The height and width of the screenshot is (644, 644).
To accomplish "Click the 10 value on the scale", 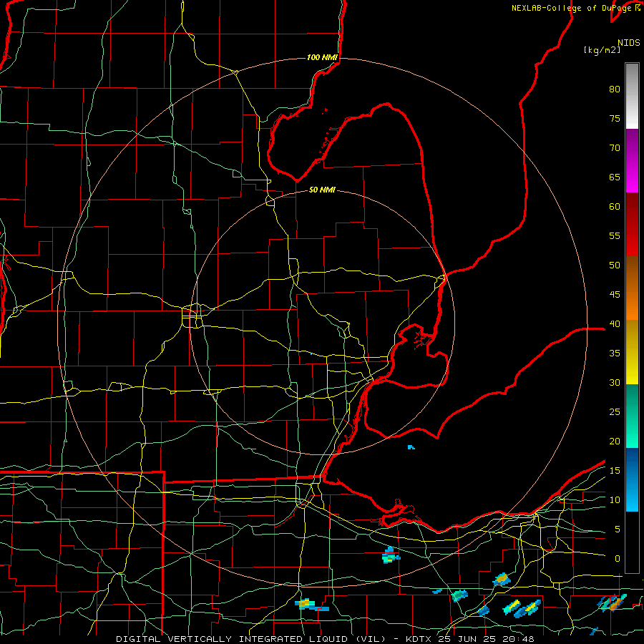I will tap(615, 500).
